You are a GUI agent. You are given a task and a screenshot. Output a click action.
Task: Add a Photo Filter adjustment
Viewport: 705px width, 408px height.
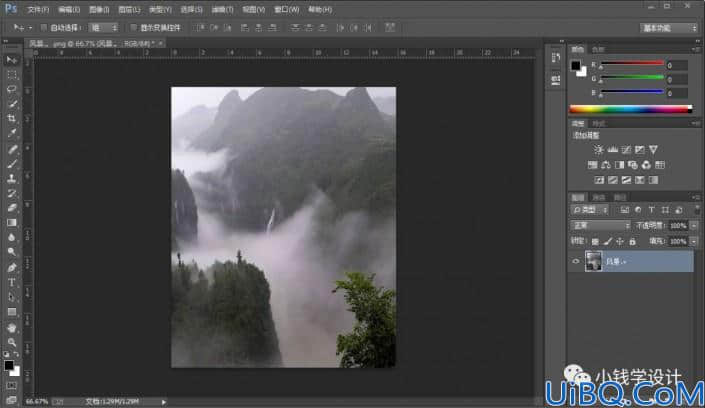pyautogui.click(x=633, y=165)
